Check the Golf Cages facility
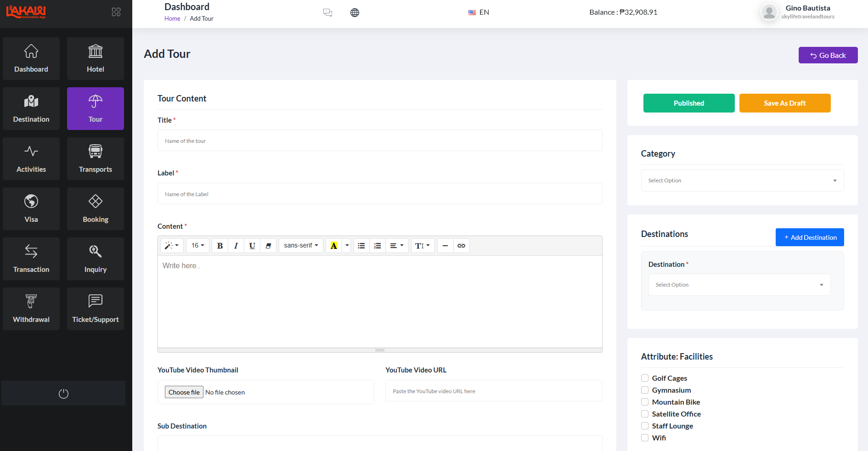The height and width of the screenshot is (451, 868). tap(645, 378)
